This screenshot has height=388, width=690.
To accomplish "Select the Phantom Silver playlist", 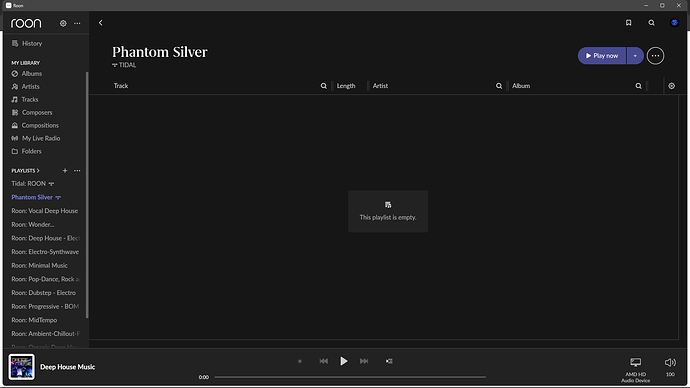I will click(x=36, y=197).
